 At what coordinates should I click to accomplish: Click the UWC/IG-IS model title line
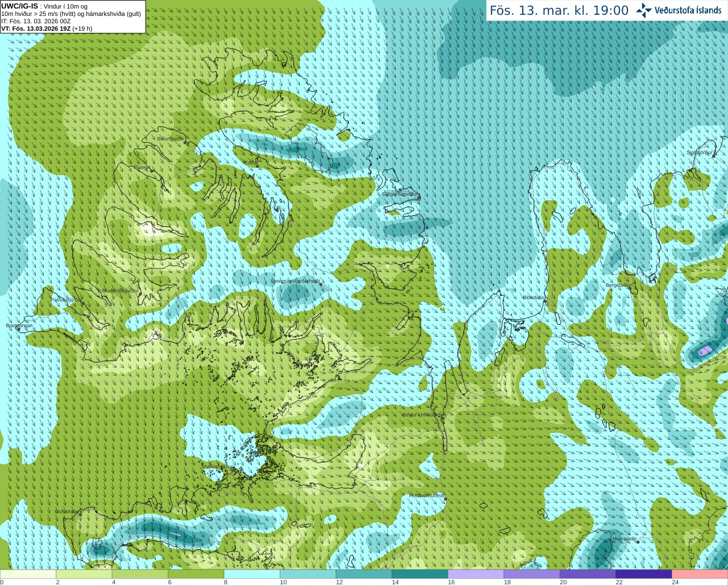coord(44,6)
